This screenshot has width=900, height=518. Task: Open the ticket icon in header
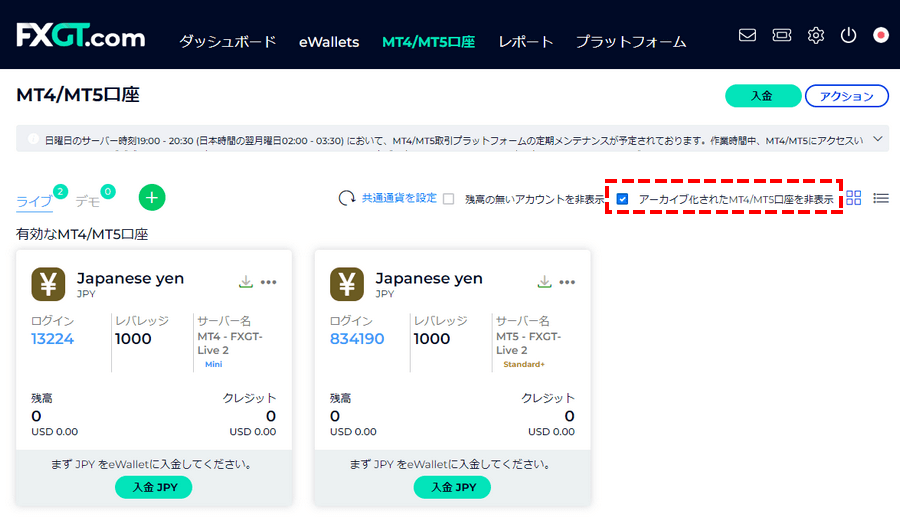781,36
